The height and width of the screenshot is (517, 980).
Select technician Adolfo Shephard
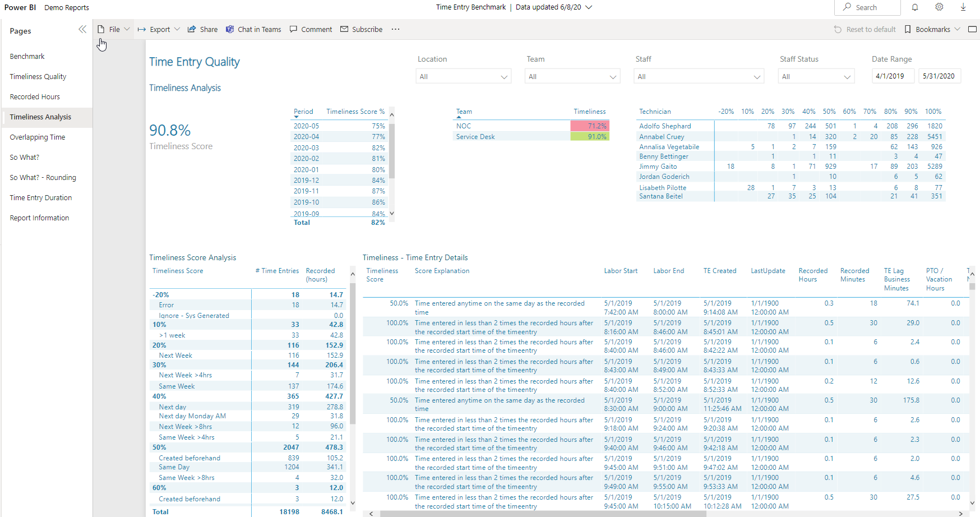coord(665,126)
